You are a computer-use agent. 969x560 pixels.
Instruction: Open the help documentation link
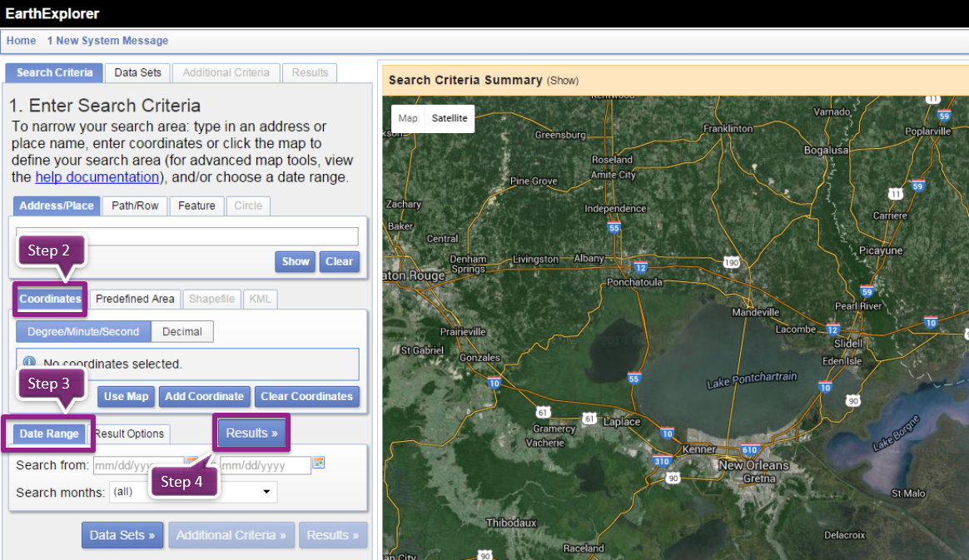pos(97,177)
